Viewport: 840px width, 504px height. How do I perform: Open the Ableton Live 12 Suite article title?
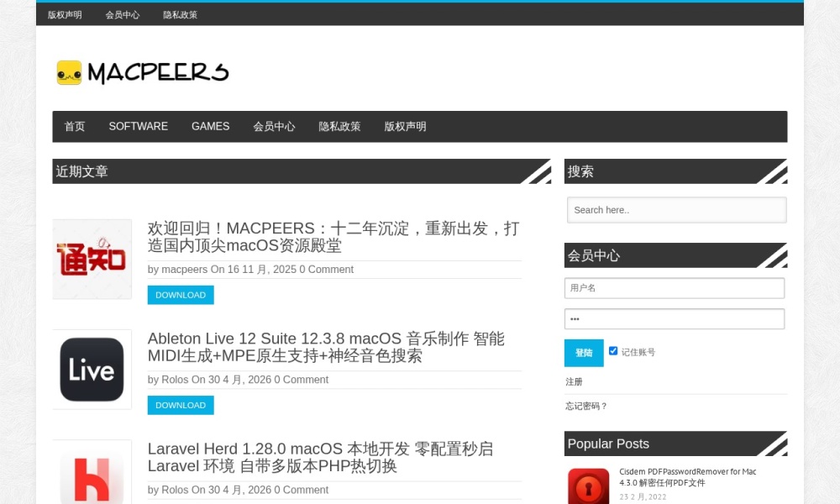tap(326, 347)
